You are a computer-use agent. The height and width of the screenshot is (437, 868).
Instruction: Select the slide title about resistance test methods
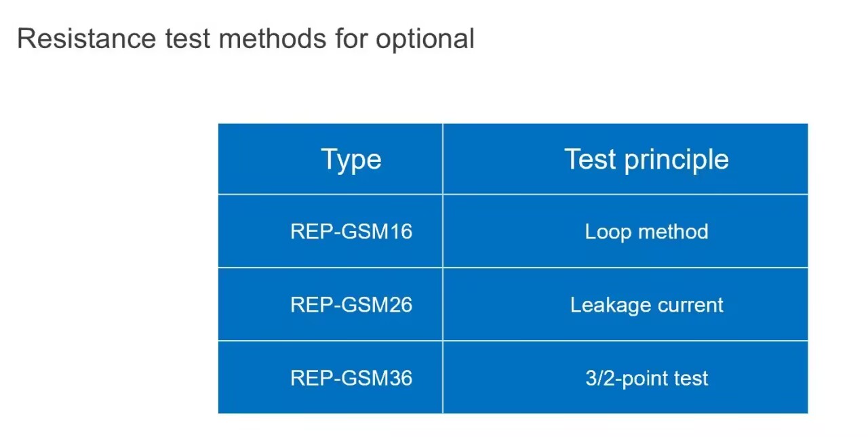tap(245, 39)
